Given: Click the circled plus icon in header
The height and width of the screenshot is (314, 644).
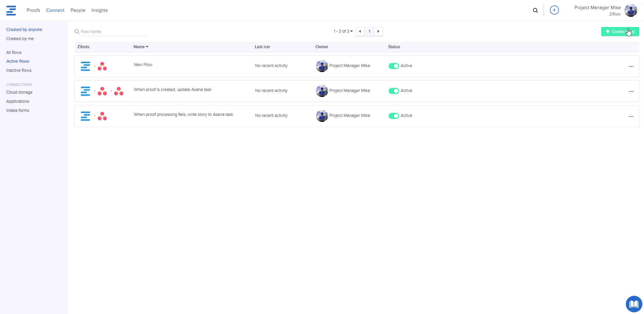Looking at the screenshot, I should click(554, 10).
